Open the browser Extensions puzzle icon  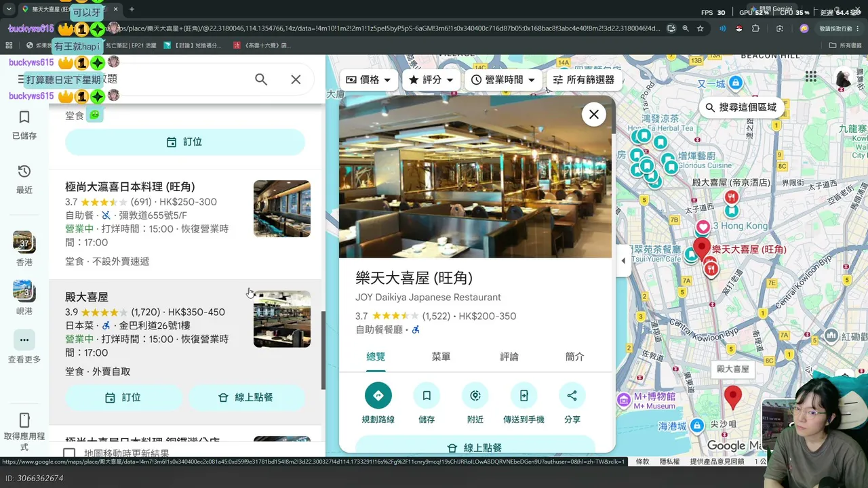[x=755, y=28]
